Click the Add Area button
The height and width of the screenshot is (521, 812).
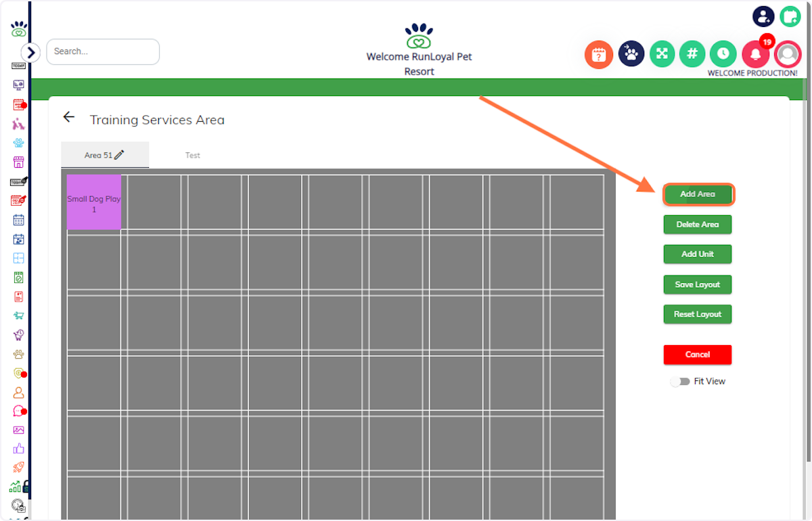tap(698, 194)
